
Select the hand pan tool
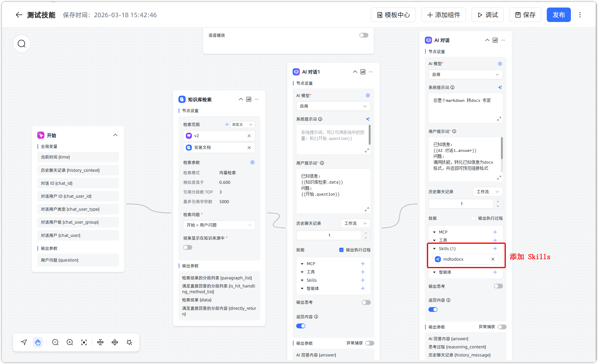(x=38, y=342)
